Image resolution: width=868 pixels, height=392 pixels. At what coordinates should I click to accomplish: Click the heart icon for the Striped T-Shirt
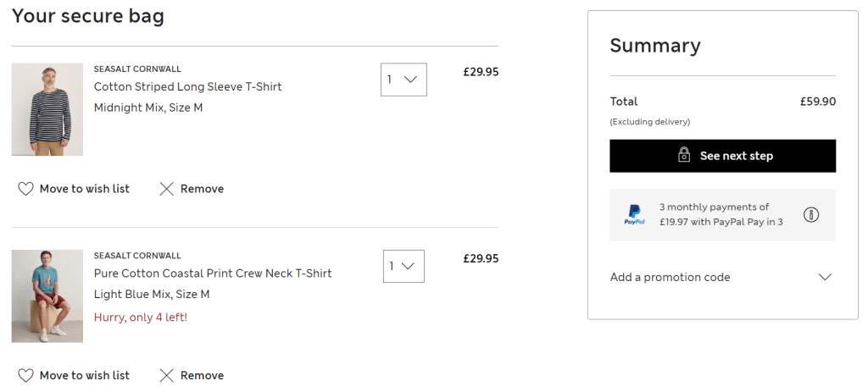pos(25,189)
